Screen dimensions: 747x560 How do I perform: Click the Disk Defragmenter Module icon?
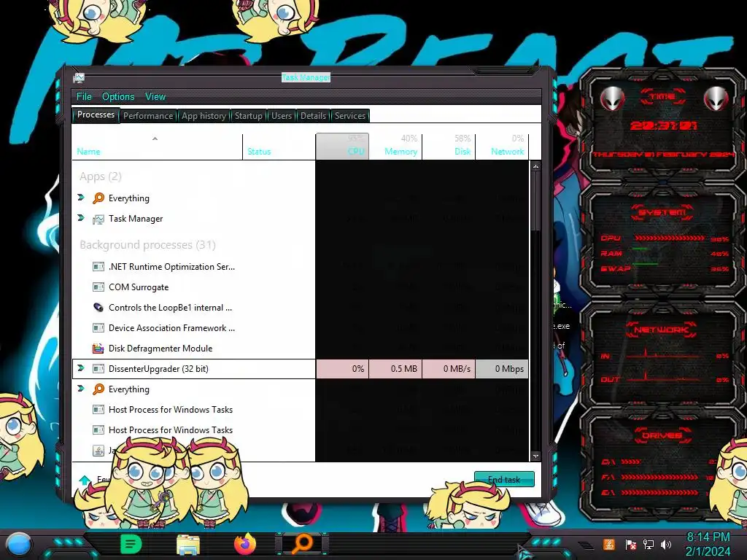tap(98, 349)
